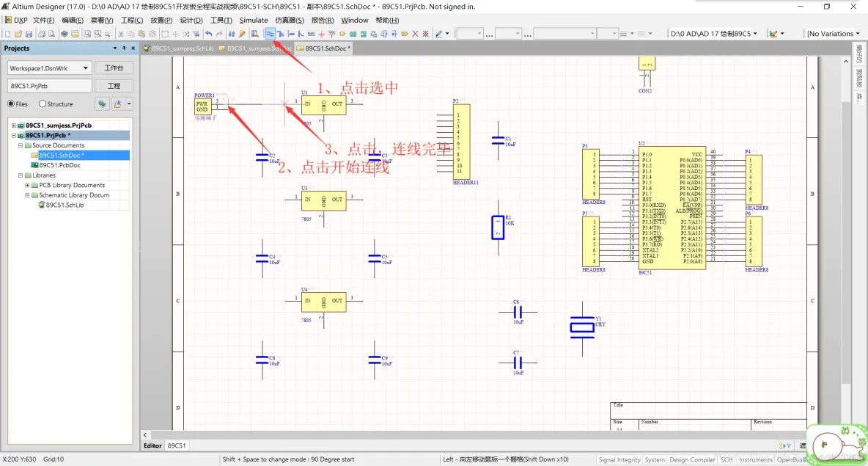Click the Cross Probe pencil icon
The image size is (868, 466).
click(x=242, y=34)
